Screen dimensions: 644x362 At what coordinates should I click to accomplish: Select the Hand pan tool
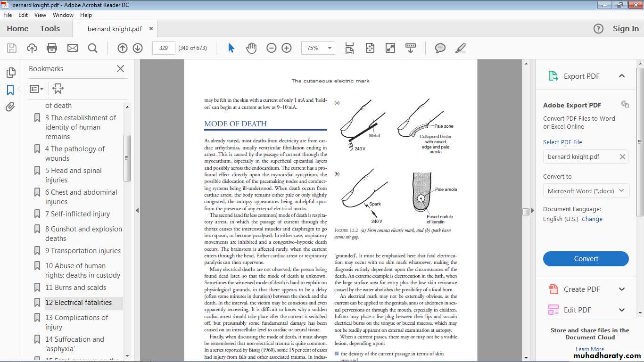pos(251,48)
